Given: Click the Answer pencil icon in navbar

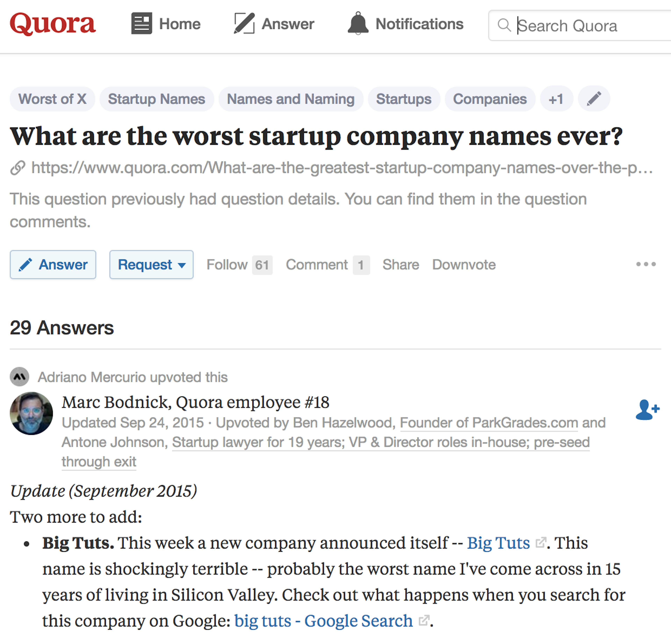Looking at the screenshot, I should point(244,24).
